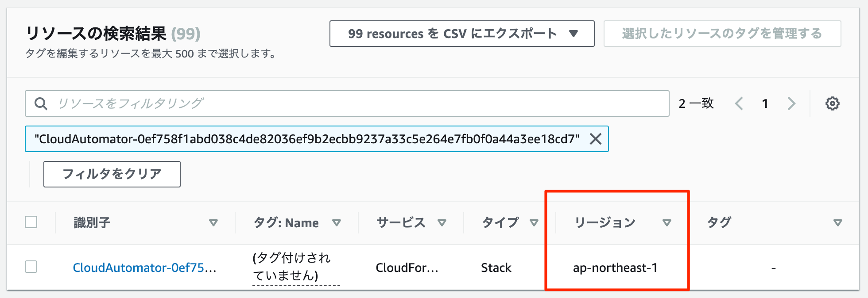Click 選択したリソースのタグを管理する button

[722, 34]
